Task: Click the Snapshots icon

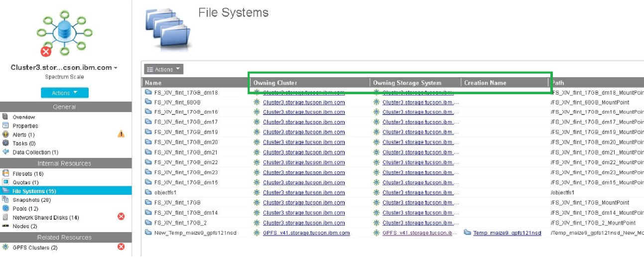Action: click(5, 199)
